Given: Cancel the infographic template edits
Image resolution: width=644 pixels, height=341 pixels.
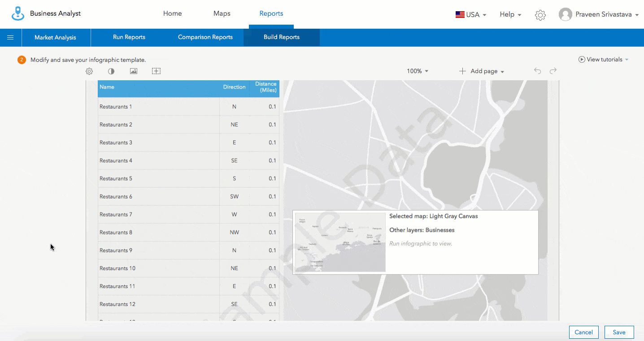Looking at the screenshot, I should (584, 332).
